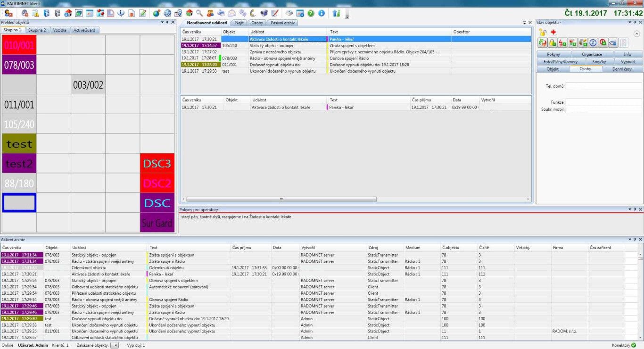Collapse the Stav objektu toolbar chevron

tap(636, 33)
